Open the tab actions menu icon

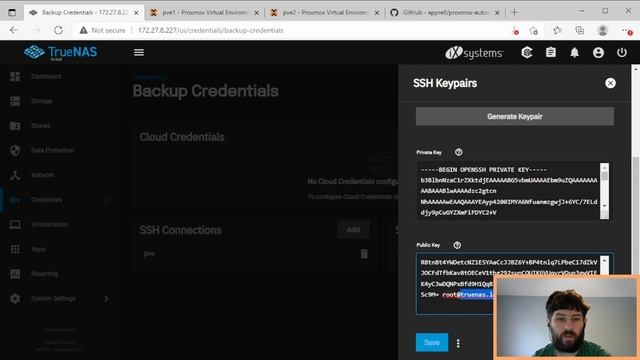(x=12, y=13)
